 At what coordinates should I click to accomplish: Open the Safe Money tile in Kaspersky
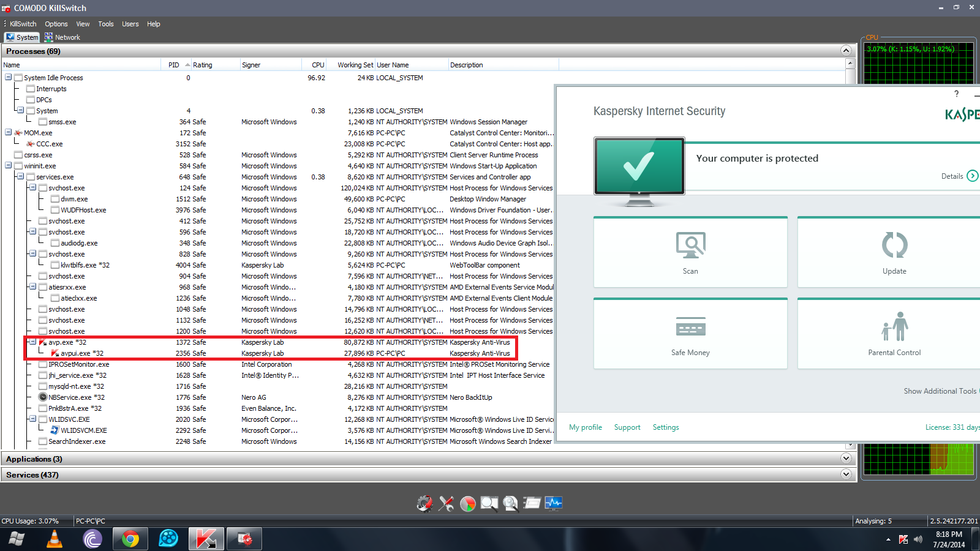click(690, 334)
